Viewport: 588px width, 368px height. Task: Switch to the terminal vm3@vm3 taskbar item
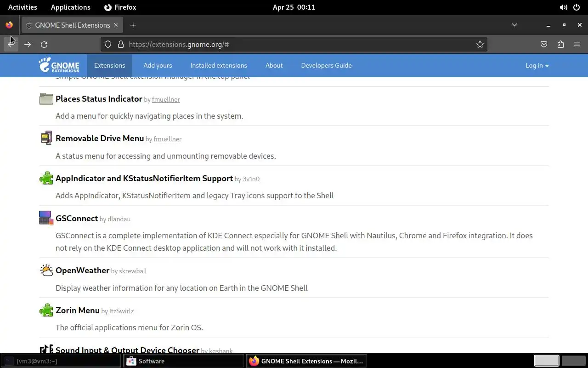point(61,361)
